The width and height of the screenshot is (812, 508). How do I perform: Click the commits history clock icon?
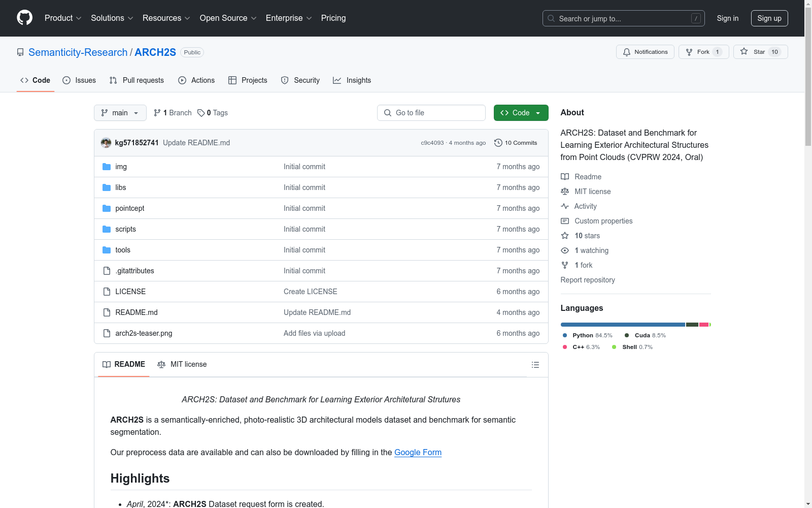click(x=498, y=143)
